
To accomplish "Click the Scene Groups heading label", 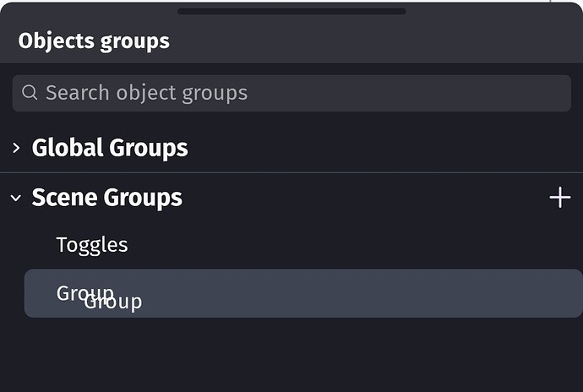I will [x=106, y=198].
